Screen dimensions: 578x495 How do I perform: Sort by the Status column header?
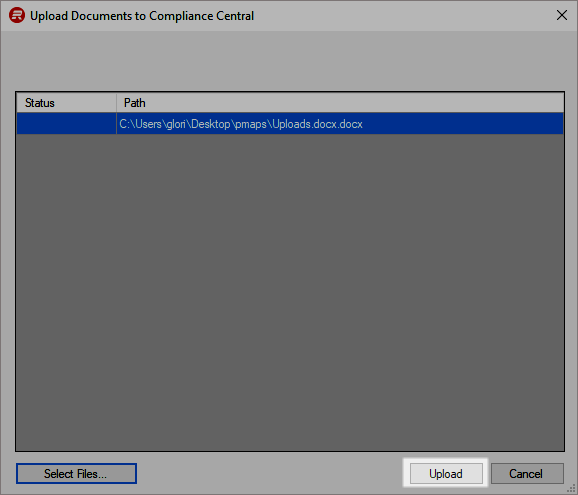coord(66,102)
